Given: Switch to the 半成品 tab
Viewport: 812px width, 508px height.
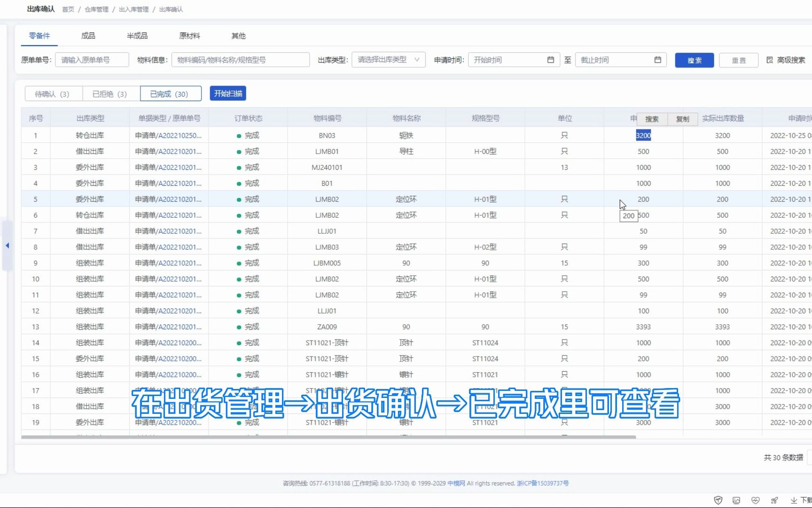Looking at the screenshot, I should [x=137, y=36].
